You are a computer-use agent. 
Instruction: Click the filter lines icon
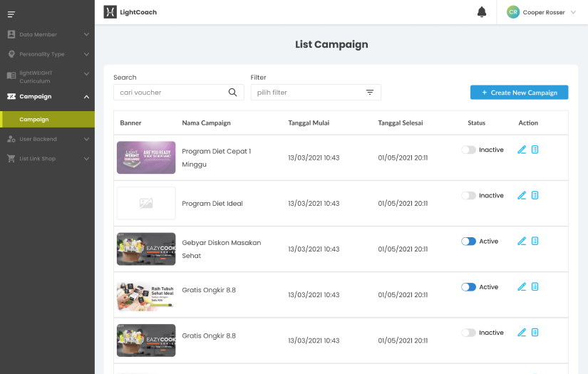(x=370, y=92)
